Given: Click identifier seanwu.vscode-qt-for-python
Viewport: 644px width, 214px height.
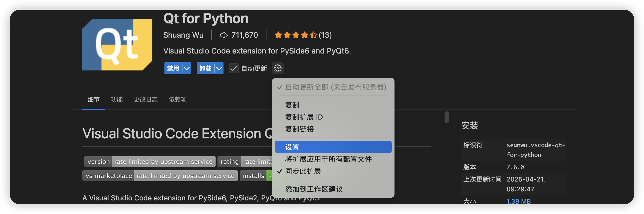Looking at the screenshot, I should [535, 150].
